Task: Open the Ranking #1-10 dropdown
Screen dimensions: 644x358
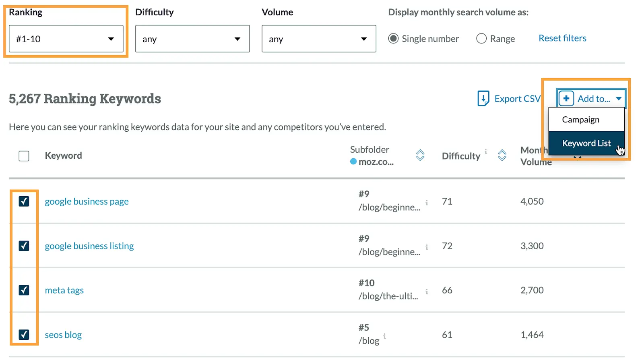Action: coord(66,39)
